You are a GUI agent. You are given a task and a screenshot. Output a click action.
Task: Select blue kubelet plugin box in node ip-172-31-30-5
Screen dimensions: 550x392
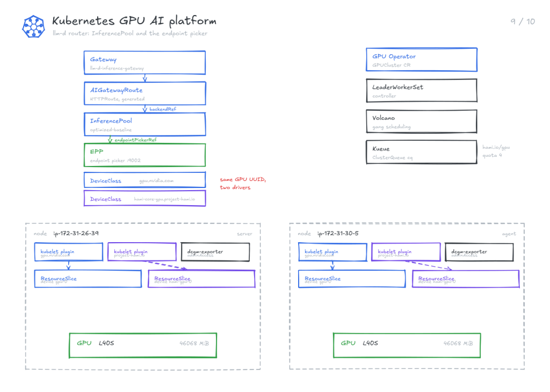click(333, 252)
